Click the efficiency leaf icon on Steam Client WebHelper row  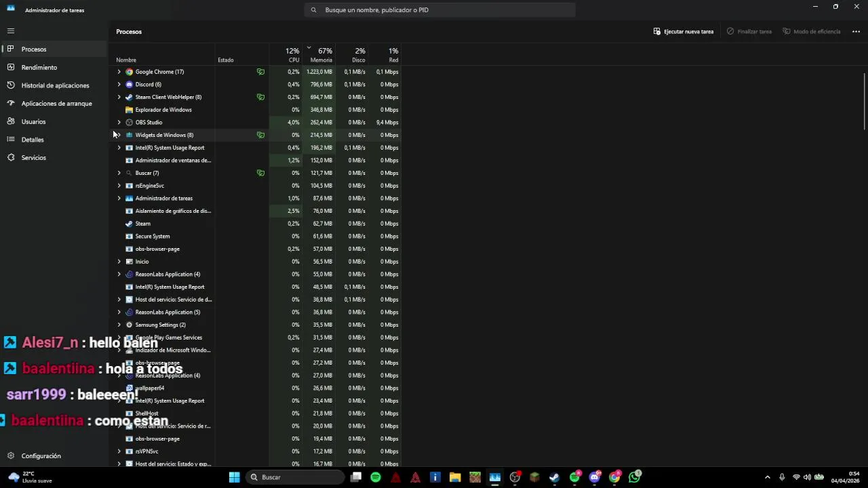[x=260, y=97]
